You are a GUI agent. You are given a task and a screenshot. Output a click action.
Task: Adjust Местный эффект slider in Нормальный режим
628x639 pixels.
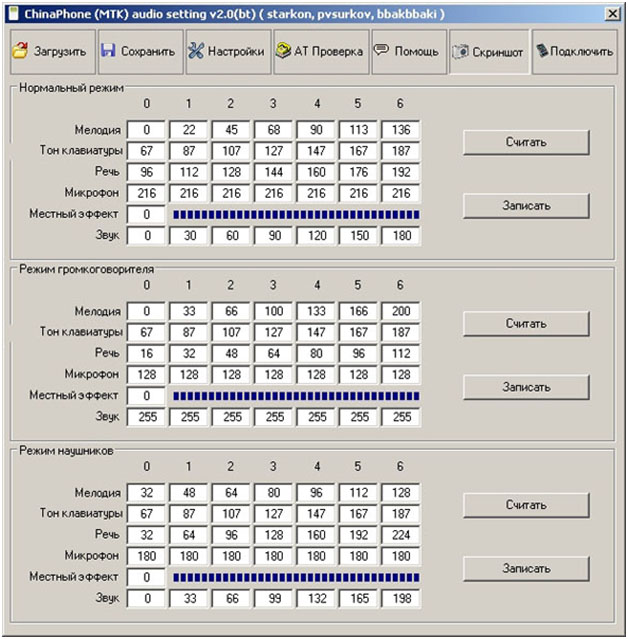296,215
